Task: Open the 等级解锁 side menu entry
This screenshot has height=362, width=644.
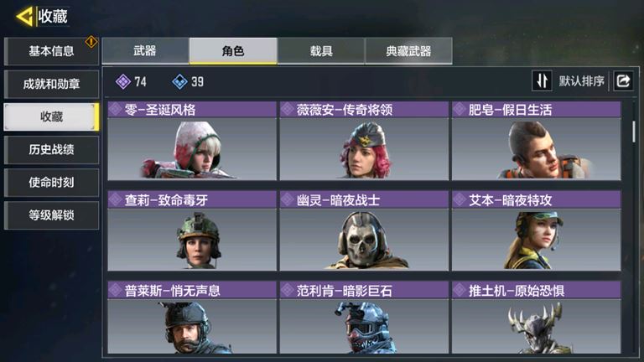Action: [x=51, y=215]
